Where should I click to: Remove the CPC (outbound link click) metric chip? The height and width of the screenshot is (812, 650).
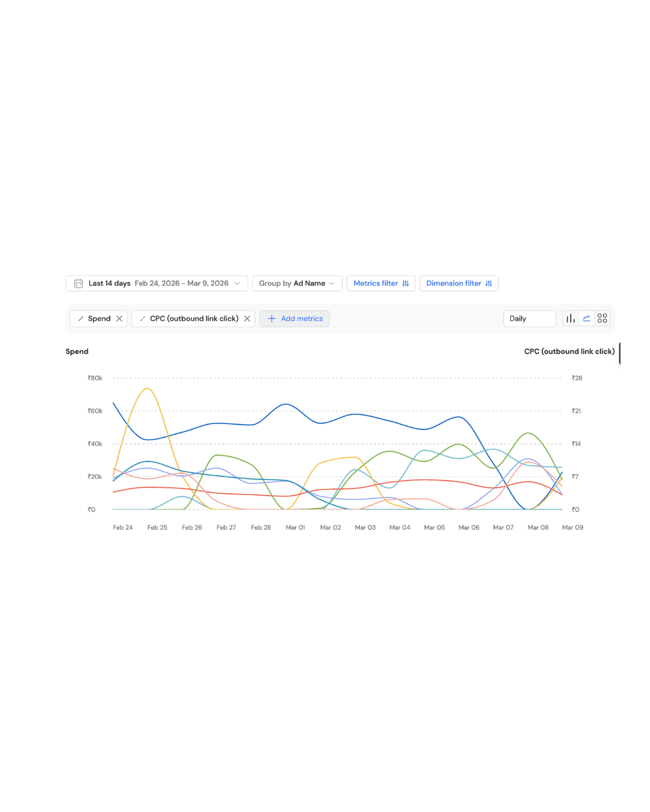pyautogui.click(x=247, y=318)
